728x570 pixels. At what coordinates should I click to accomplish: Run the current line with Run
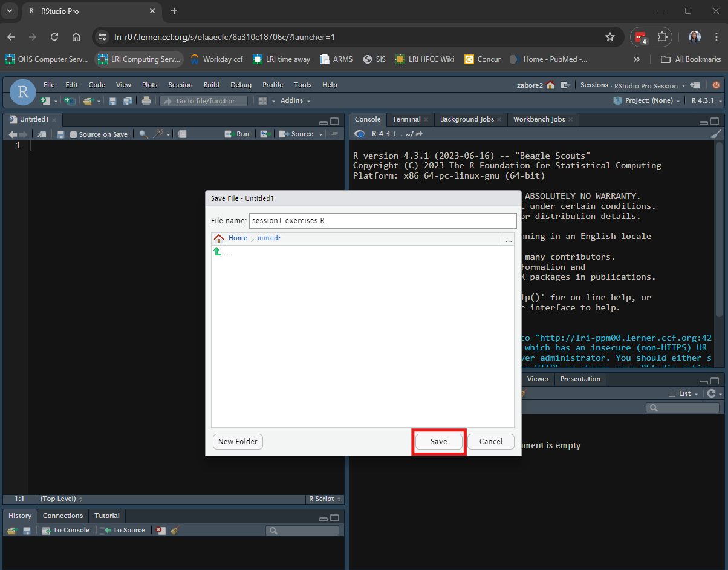tap(236, 134)
